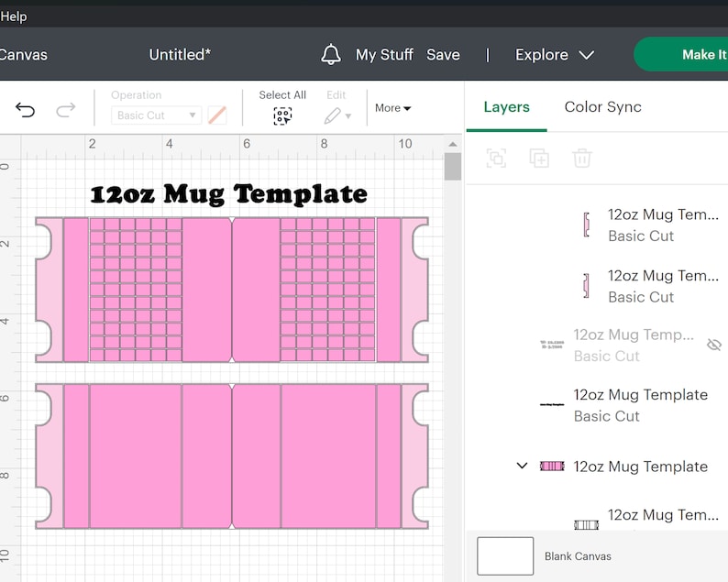
Task: Click the canvas vertical scrollbar thumb
Action: point(453,167)
